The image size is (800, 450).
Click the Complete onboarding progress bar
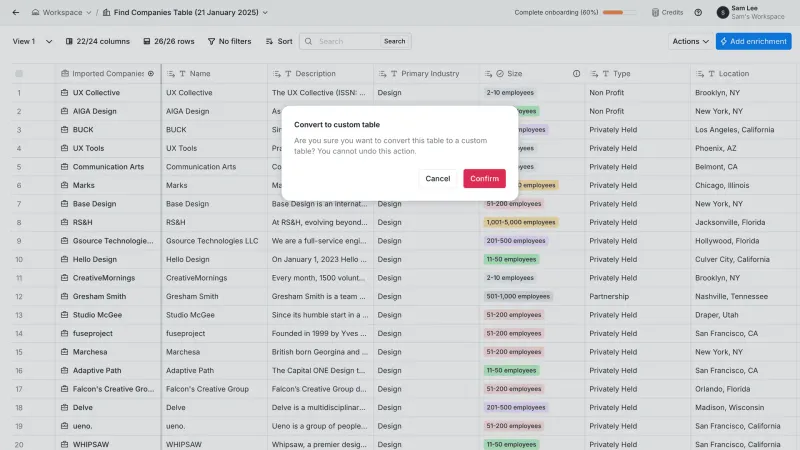tap(619, 12)
